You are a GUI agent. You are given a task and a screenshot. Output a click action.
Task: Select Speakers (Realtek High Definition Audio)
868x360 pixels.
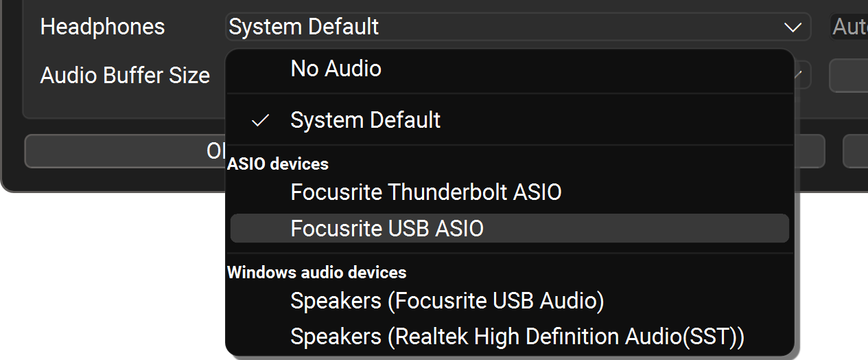[517, 337]
